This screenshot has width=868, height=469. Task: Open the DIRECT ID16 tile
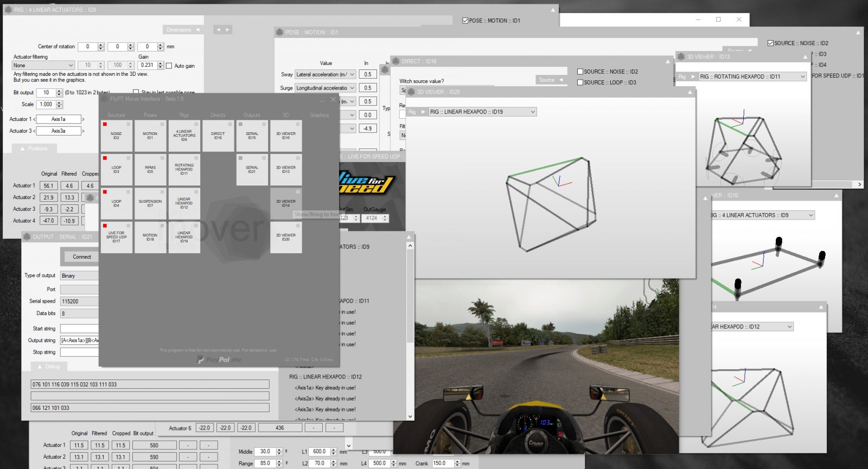(x=218, y=136)
